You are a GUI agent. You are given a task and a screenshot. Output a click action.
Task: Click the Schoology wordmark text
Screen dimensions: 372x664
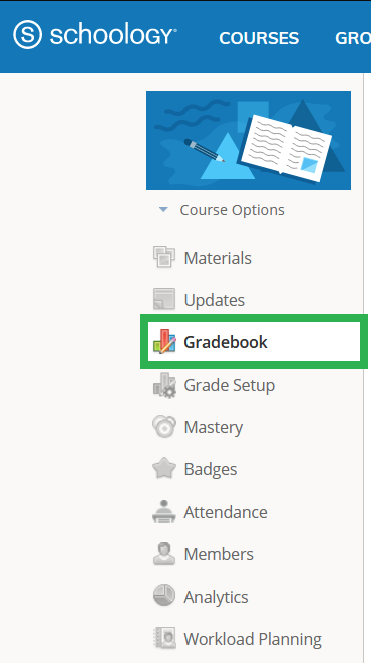pos(113,35)
